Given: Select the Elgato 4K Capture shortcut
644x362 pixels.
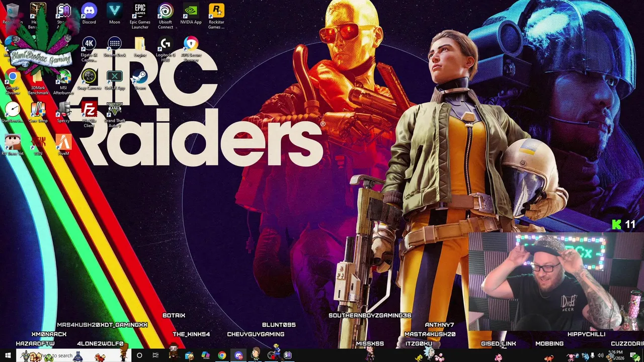Looking at the screenshot, I should coord(89,49).
